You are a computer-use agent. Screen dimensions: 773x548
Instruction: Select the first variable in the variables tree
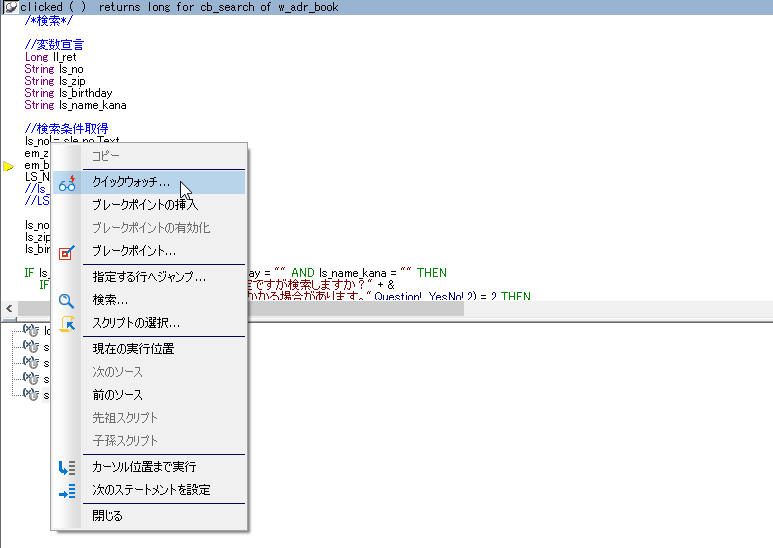point(32,331)
